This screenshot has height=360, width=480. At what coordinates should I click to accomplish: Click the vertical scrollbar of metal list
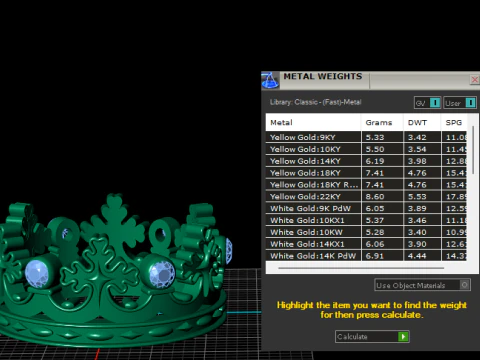click(473, 150)
